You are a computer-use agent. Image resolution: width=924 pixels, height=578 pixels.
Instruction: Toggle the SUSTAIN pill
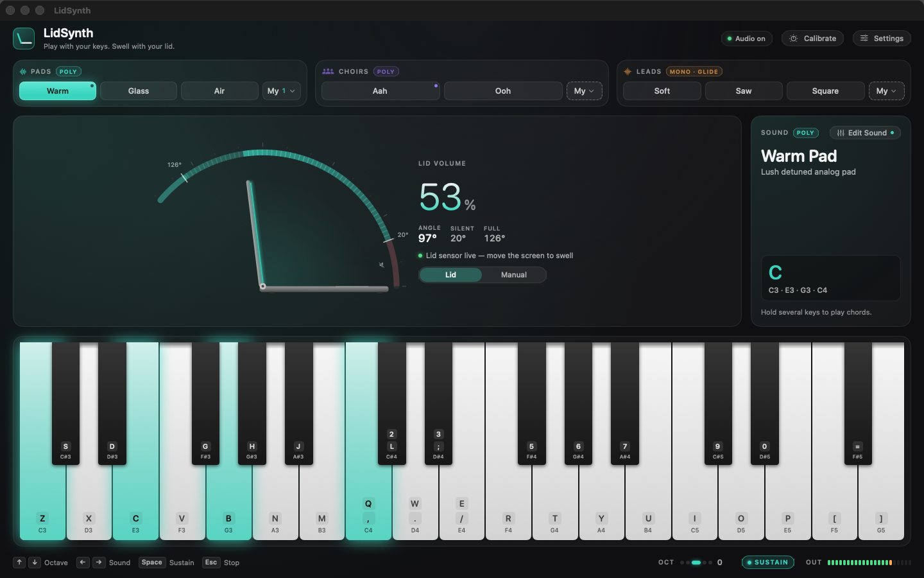click(768, 563)
